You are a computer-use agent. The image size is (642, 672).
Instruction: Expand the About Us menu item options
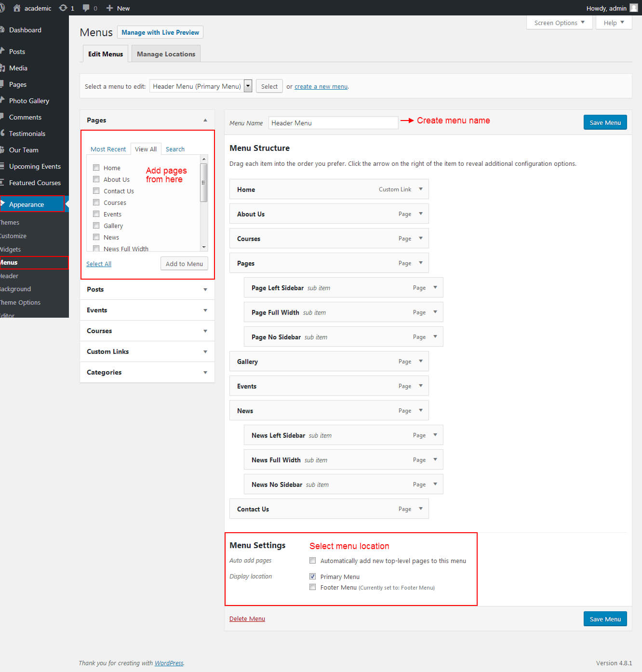[421, 214]
